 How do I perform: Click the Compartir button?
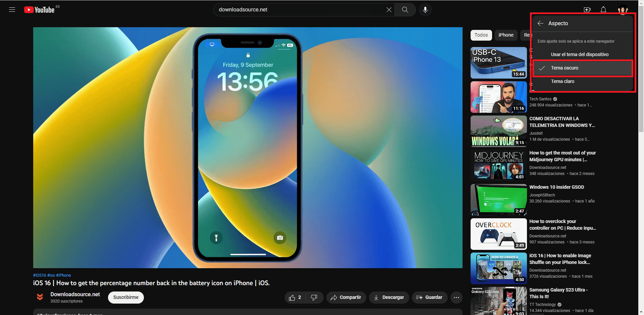(x=346, y=298)
